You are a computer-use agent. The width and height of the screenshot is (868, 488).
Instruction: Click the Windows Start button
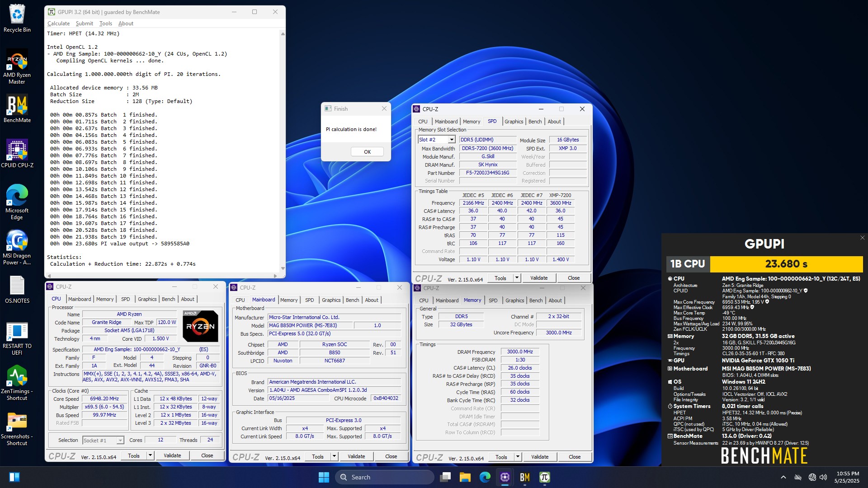pos(324,477)
